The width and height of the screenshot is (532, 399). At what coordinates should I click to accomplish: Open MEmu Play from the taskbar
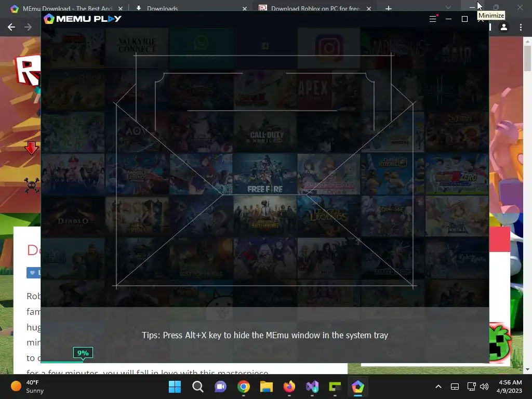pyautogui.click(x=357, y=387)
